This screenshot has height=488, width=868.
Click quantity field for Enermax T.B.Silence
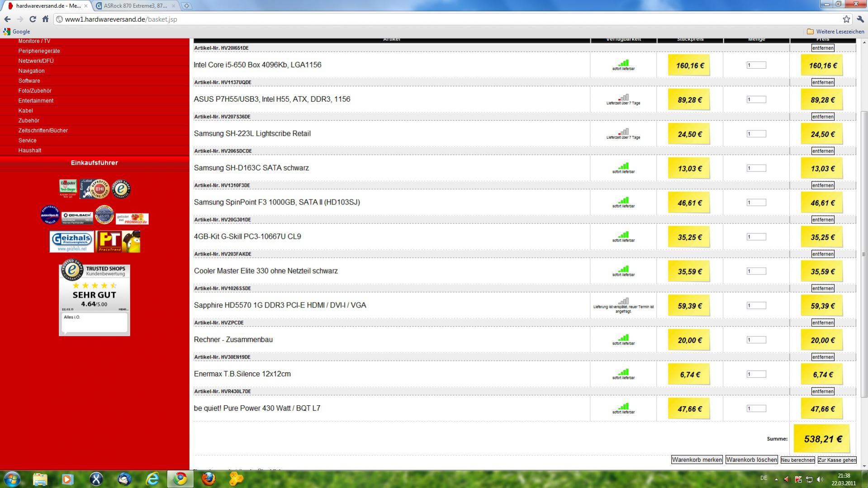point(756,374)
